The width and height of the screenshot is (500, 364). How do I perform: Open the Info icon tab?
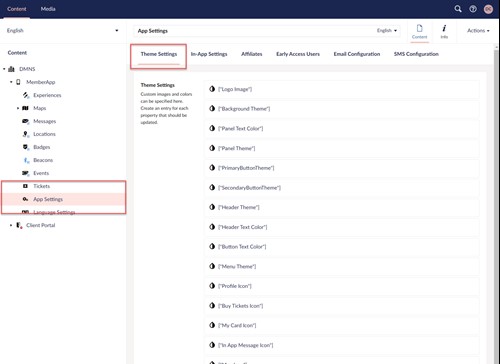444,32
